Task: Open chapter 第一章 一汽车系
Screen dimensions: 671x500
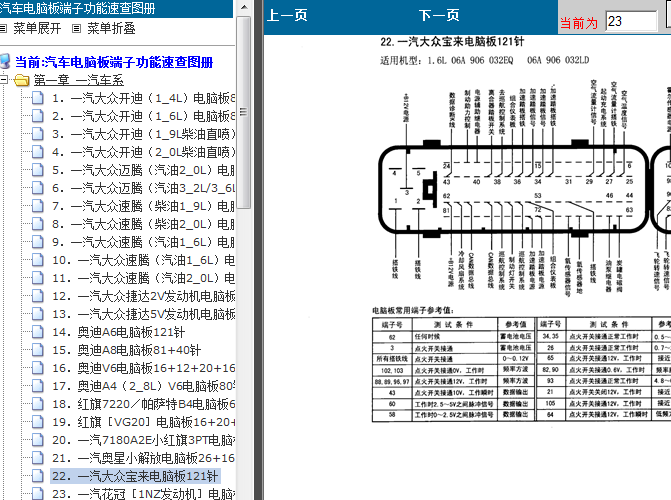Action: pyautogui.click(x=79, y=80)
